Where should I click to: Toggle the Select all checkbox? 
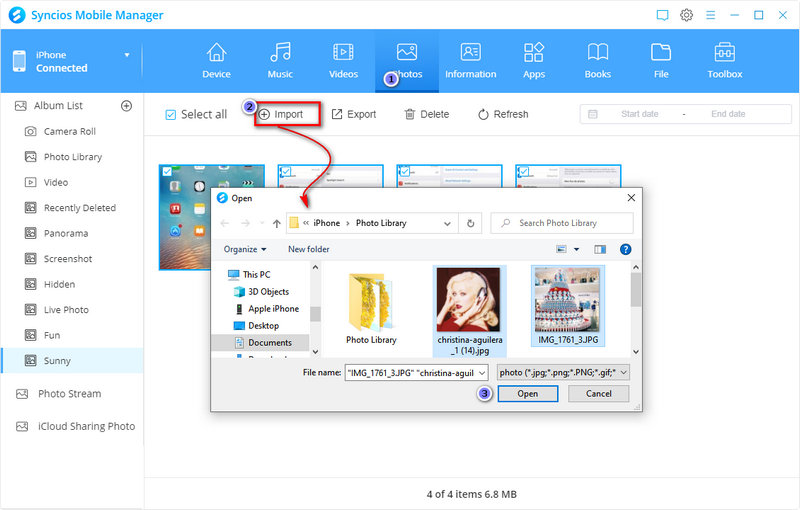tap(171, 115)
